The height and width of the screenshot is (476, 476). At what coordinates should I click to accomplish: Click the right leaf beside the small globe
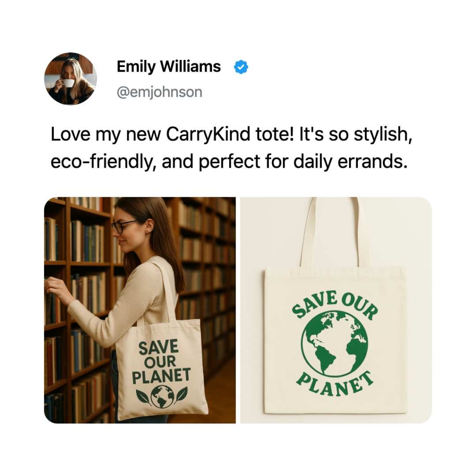click(181, 395)
